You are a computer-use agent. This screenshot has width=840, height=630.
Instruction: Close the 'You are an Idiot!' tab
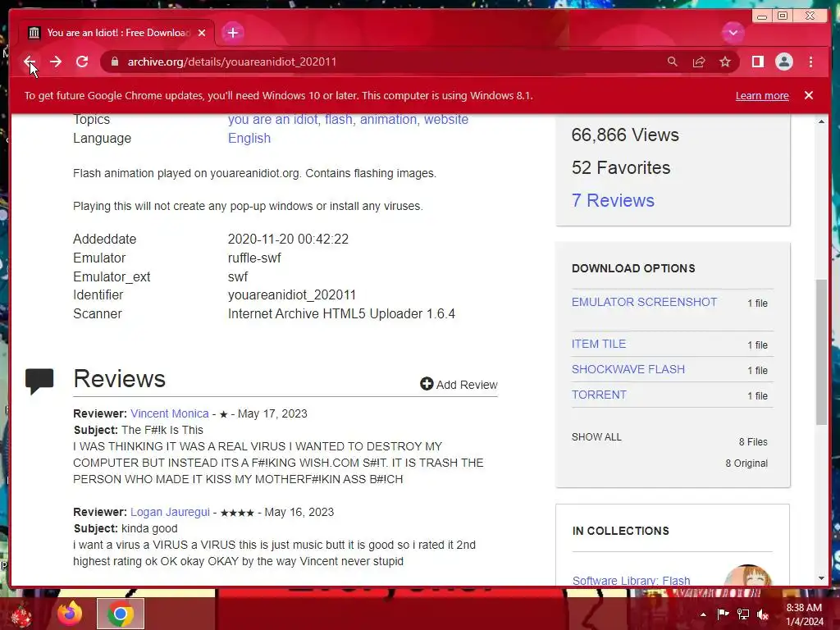click(x=202, y=33)
